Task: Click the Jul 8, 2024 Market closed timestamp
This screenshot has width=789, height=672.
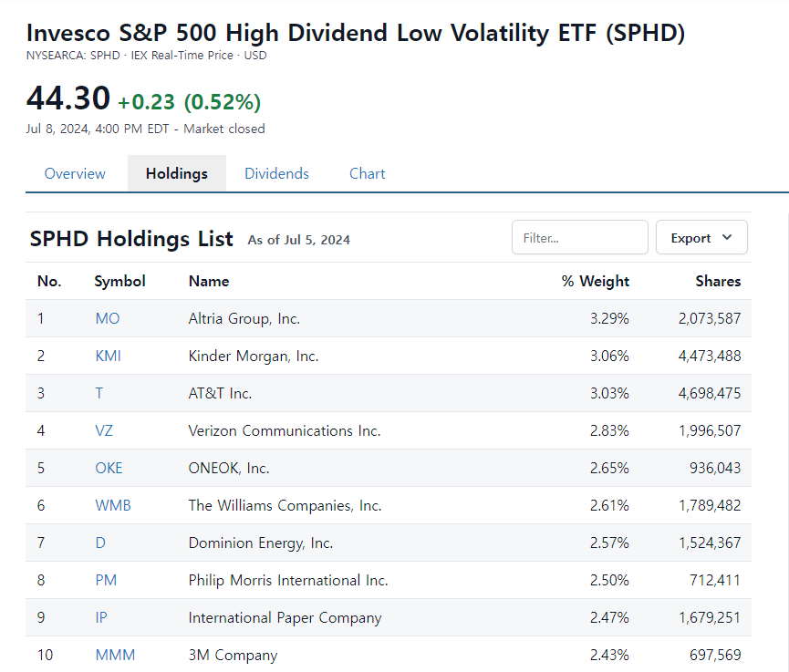Action: tap(145, 129)
